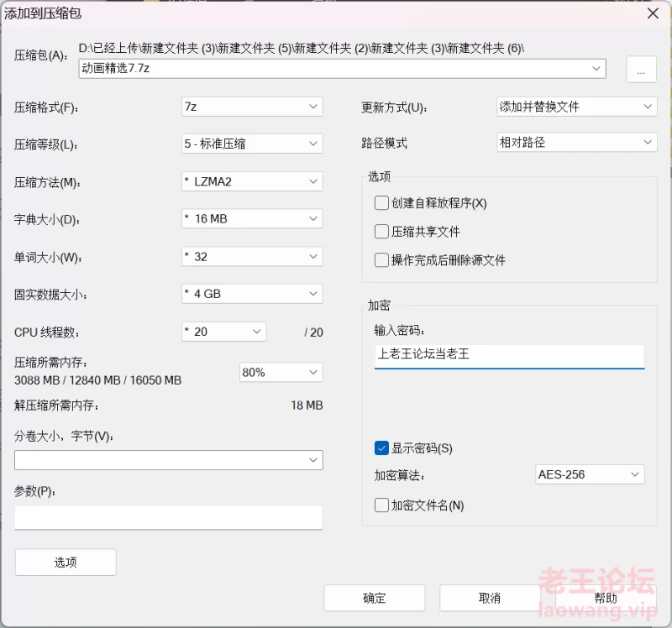Open the 字典大小 16 MB dropdown
672x628 pixels.
(x=252, y=219)
